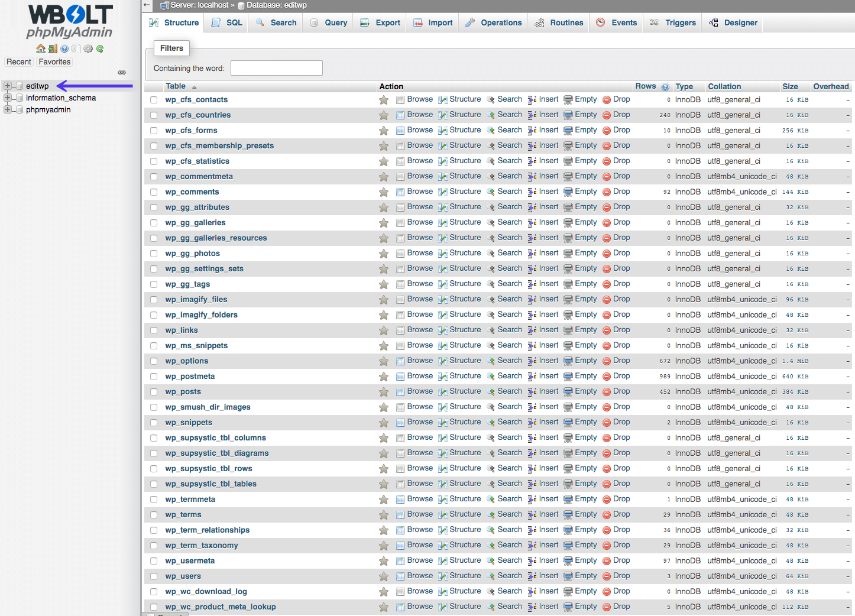Check the wp_cfs_contacts table checkbox
Viewport: 855px width, 616px height.
click(x=154, y=100)
